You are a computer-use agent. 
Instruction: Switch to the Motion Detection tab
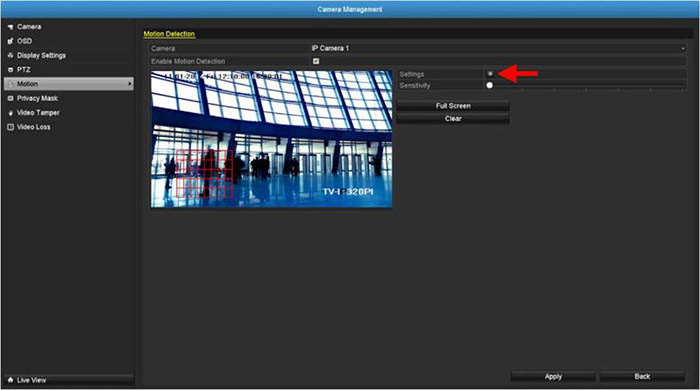tap(169, 34)
